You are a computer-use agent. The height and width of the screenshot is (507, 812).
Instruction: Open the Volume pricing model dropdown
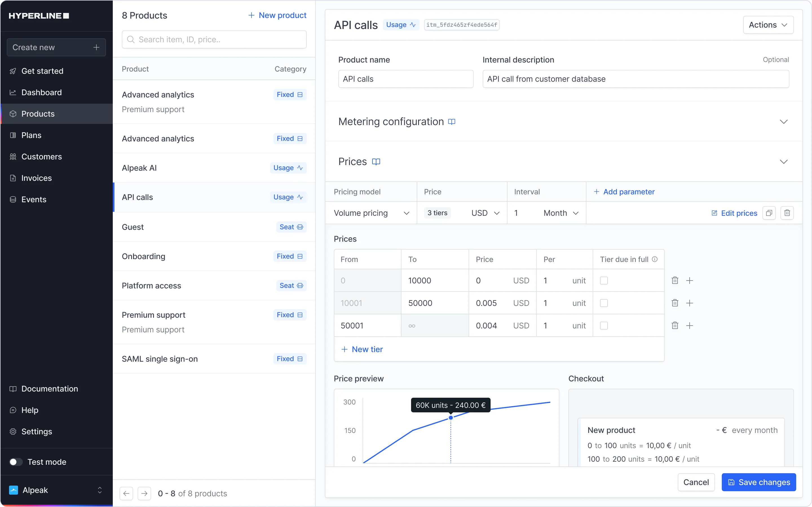[x=371, y=213]
